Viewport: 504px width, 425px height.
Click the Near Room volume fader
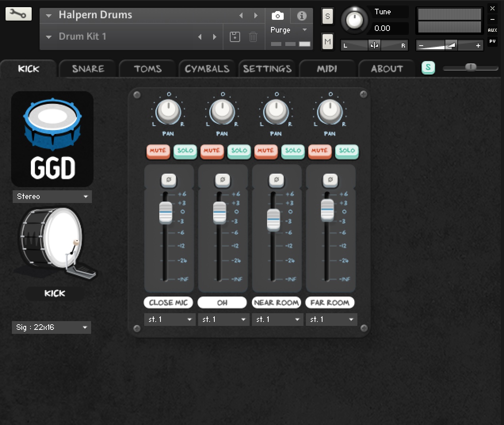tap(273, 220)
